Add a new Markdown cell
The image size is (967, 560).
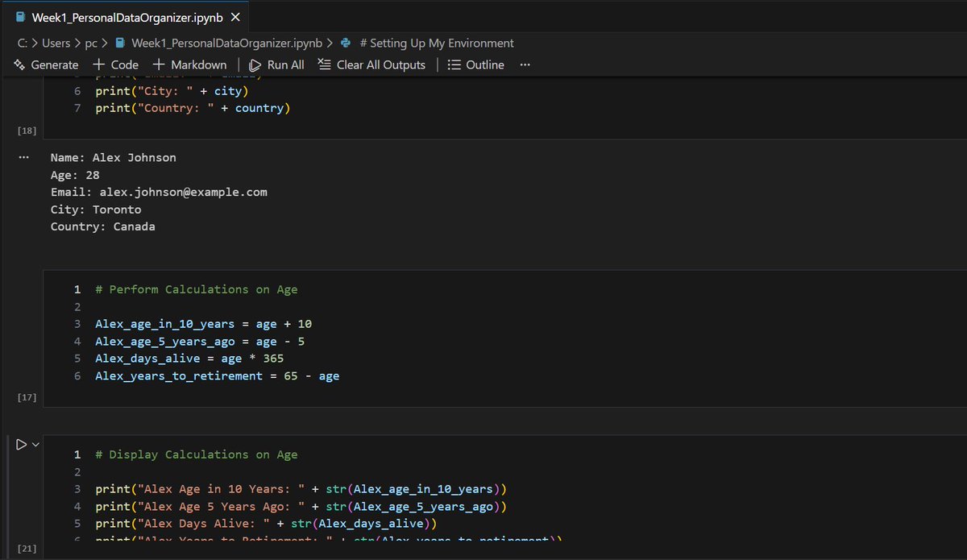coord(190,64)
